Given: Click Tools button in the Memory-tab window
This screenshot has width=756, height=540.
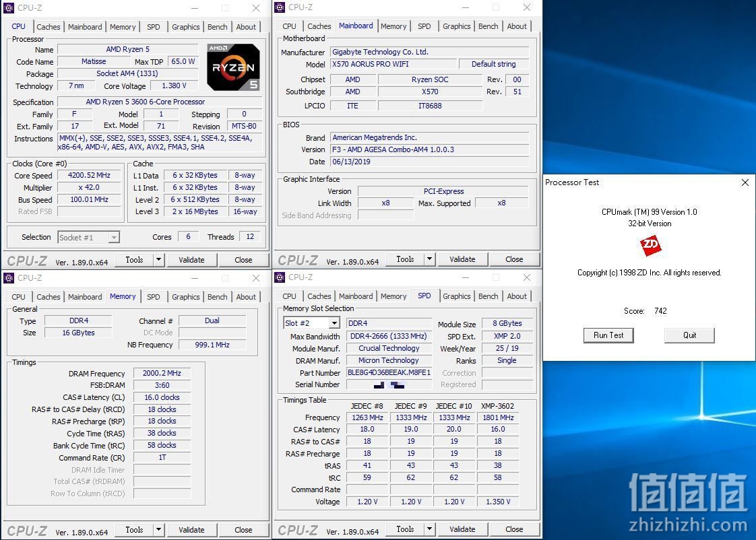Looking at the screenshot, I should [135, 530].
